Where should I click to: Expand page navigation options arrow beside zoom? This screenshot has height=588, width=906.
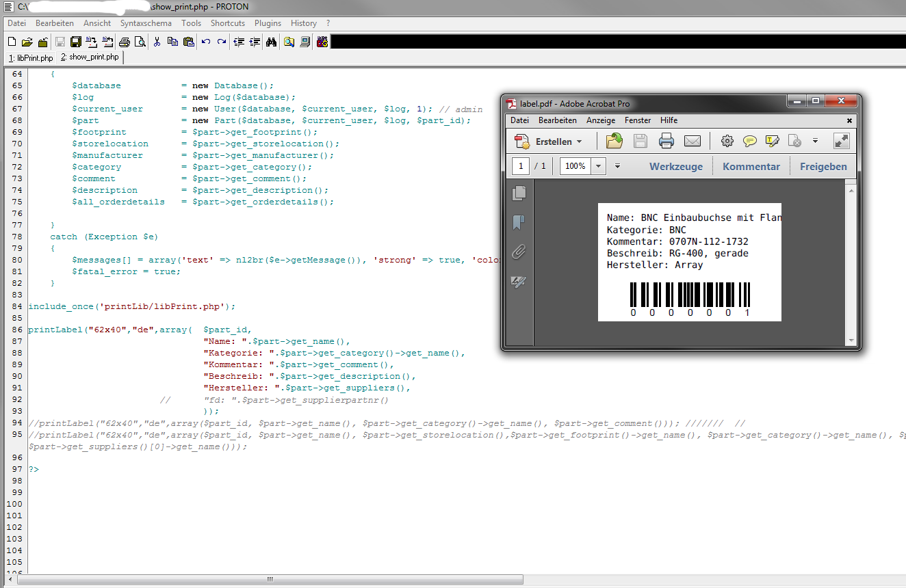coord(617,166)
